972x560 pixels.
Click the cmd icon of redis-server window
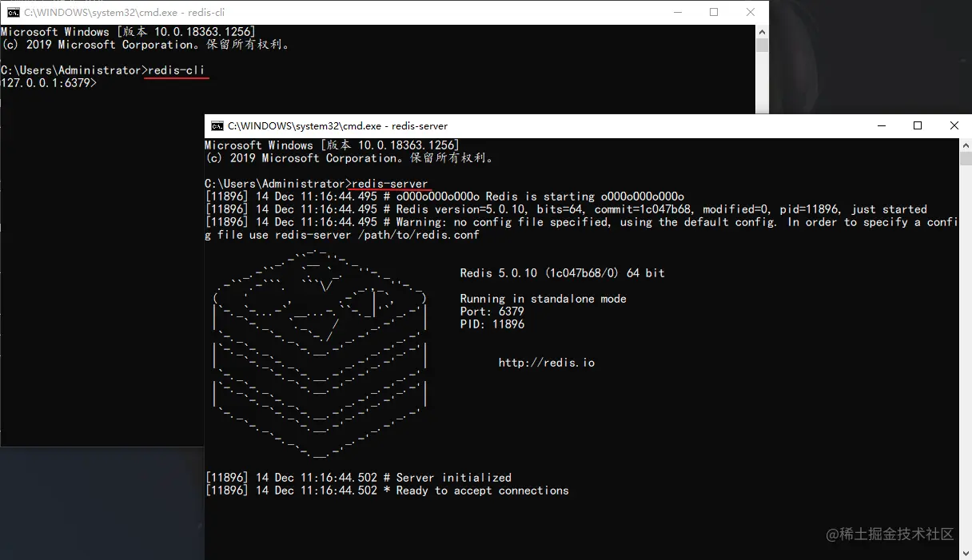(217, 126)
